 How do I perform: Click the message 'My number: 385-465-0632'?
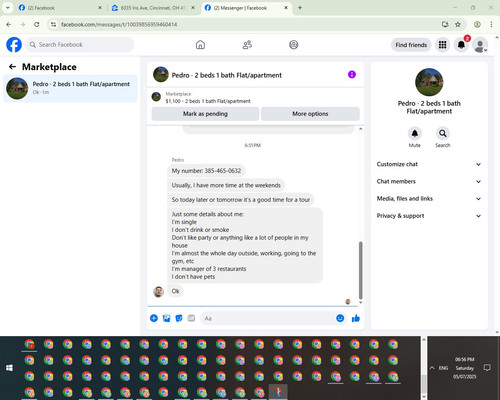click(x=206, y=171)
